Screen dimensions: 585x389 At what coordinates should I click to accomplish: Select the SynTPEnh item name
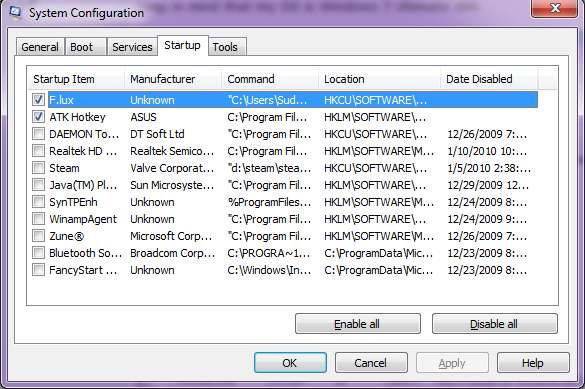73,202
